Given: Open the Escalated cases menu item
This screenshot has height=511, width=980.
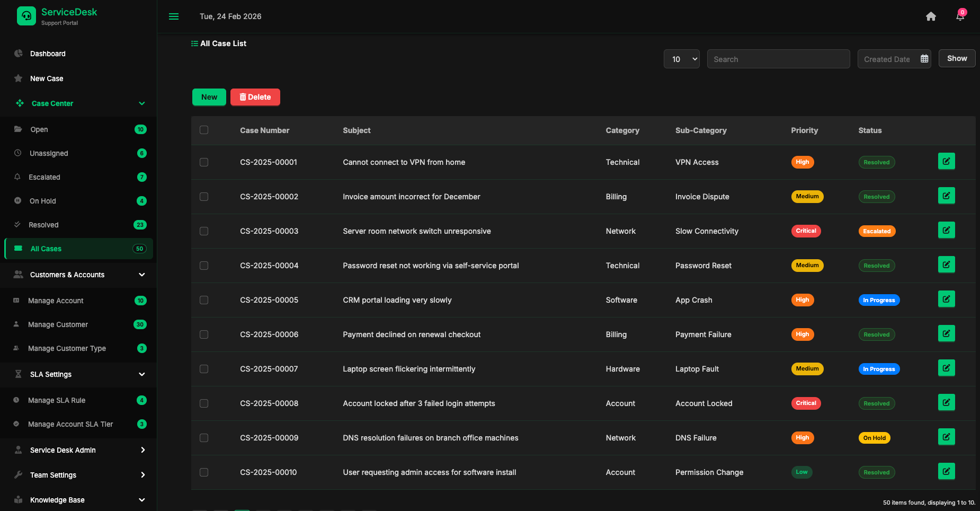Looking at the screenshot, I should click(x=44, y=177).
